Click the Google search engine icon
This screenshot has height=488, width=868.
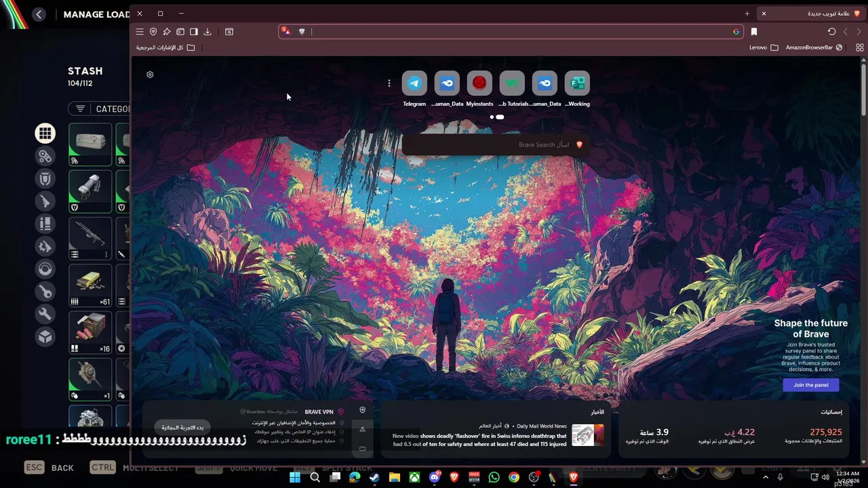pos(736,31)
